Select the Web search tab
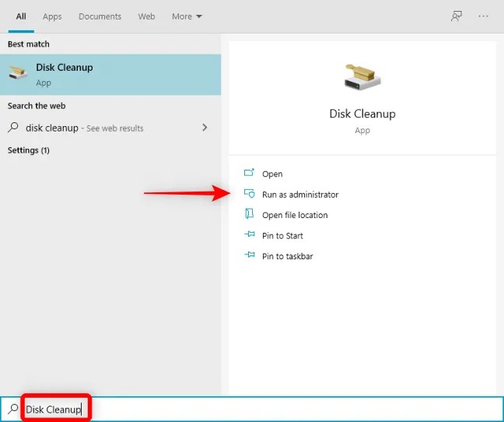The width and height of the screenshot is (504, 422). [x=146, y=16]
